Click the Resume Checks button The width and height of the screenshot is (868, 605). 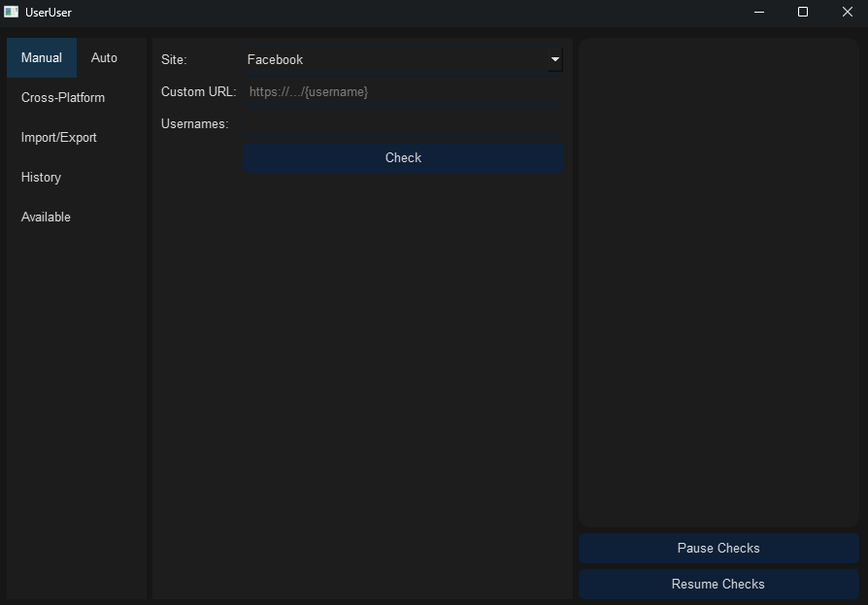click(x=718, y=584)
